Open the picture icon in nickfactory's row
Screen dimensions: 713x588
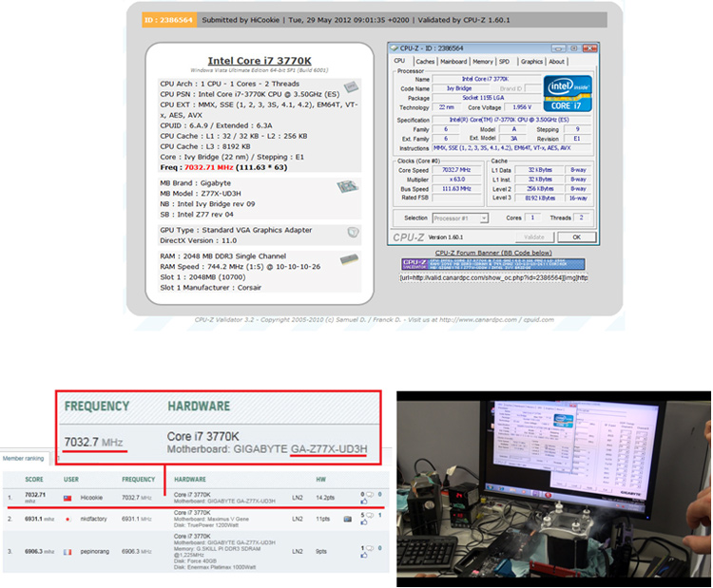347,519
